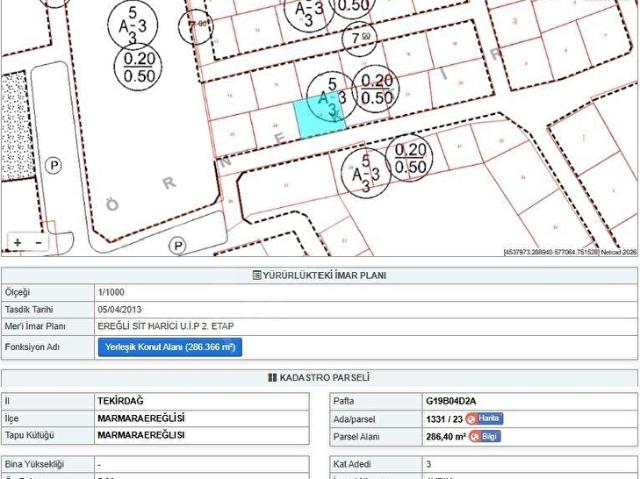The width and height of the screenshot is (640, 479).
Task: Select the Kat Adedi value 3
Action: coord(429,464)
